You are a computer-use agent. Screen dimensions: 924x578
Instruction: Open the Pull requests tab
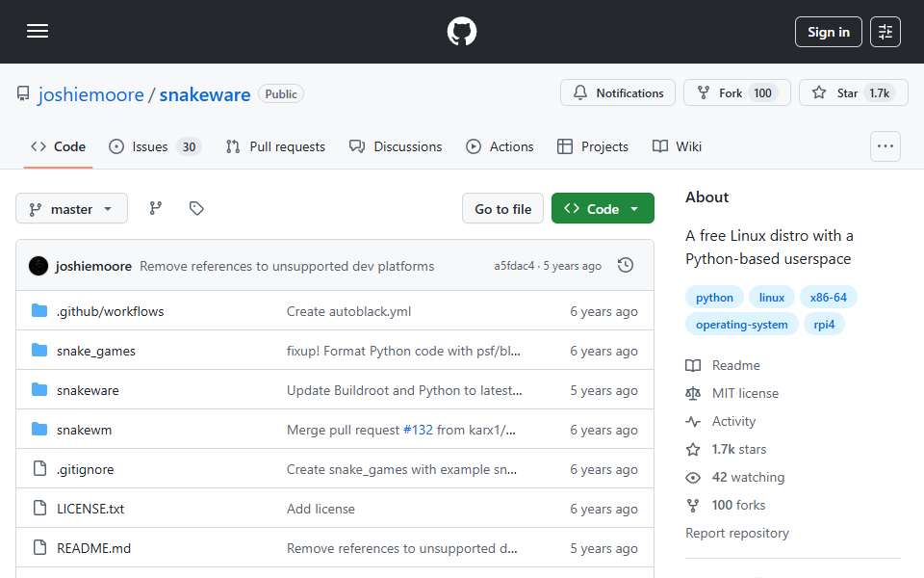(x=276, y=146)
